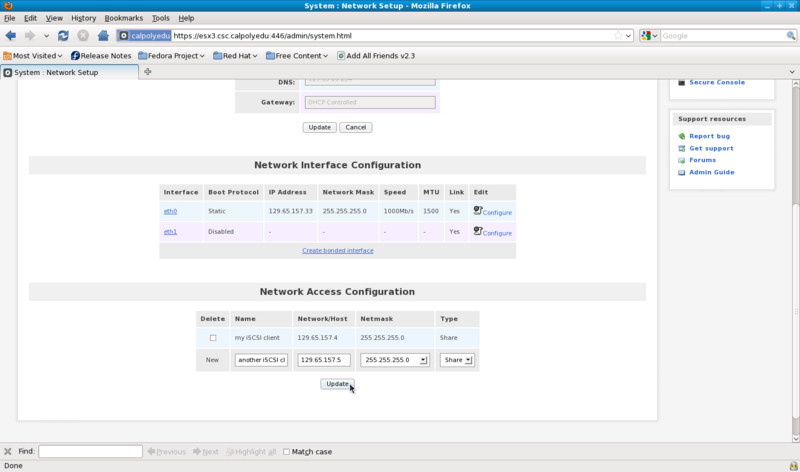Image resolution: width=800 pixels, height=472 pixels.
Task: Click the new access Name input field
Action: coord(261,360)
